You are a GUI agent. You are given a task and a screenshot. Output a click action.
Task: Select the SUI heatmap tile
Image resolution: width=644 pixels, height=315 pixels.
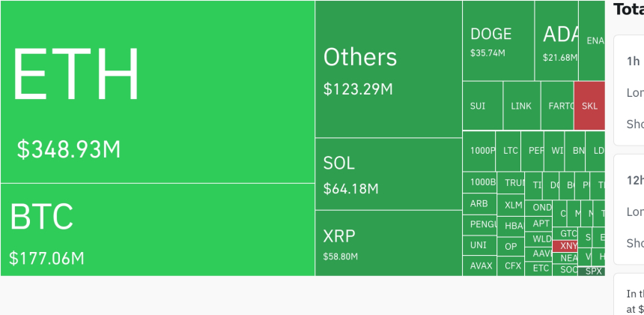pos(482,106)
